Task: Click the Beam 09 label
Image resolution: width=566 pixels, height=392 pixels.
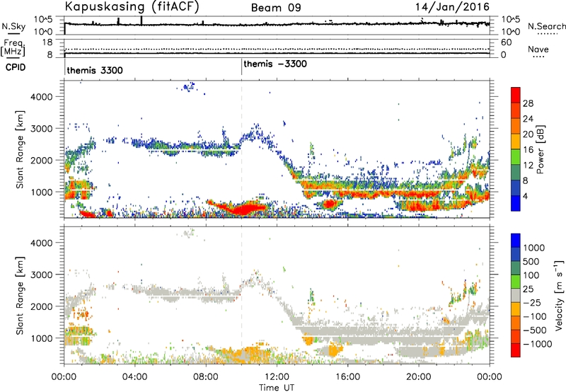Action: point(276,8)
